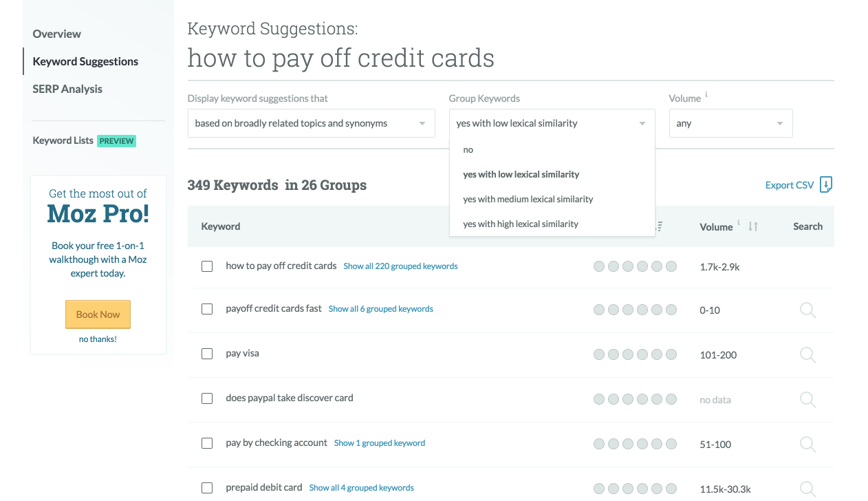Image resolution: width=868 pixels, height=501 pixels.
Task: Open the Volume filter dropdown set to any
Action: [x=730, y=123]
